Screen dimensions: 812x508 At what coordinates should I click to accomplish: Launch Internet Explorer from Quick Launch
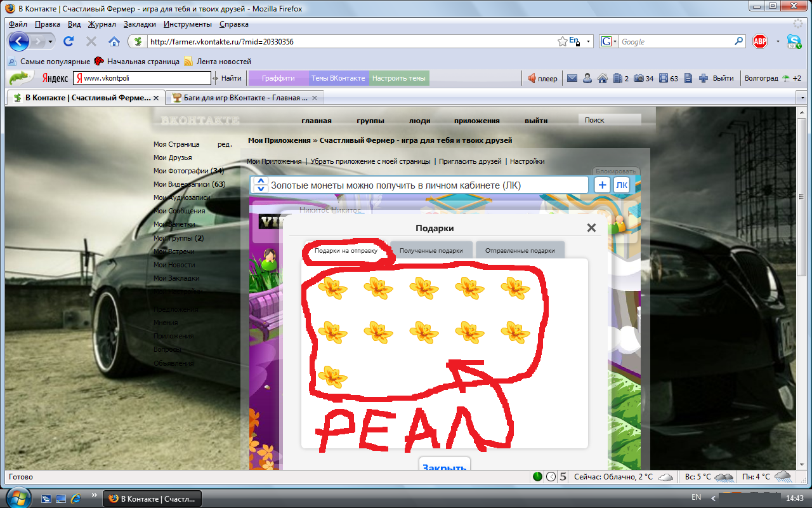point(76,498)
